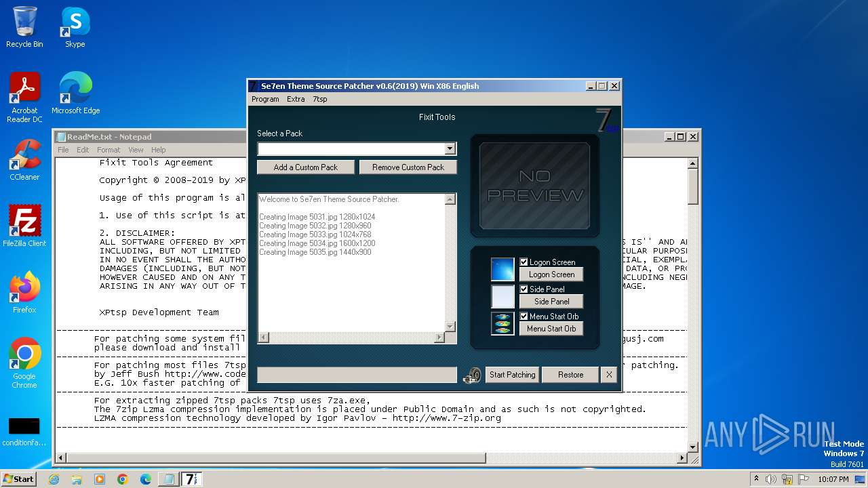868x488 pixels.
Task: Open CCleaner desktop shortcut
Action: 24,160
